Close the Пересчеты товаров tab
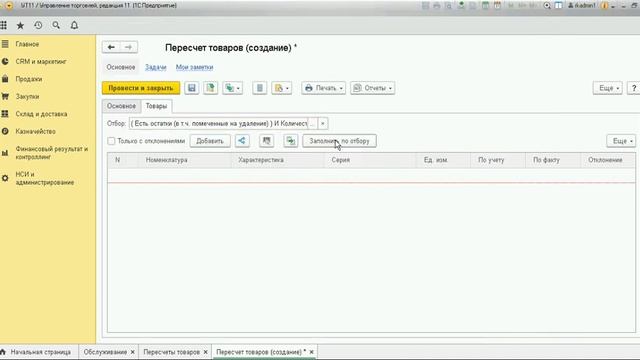Image resolution: width=640 pixels, height=360 pixels. click(206, 352)
